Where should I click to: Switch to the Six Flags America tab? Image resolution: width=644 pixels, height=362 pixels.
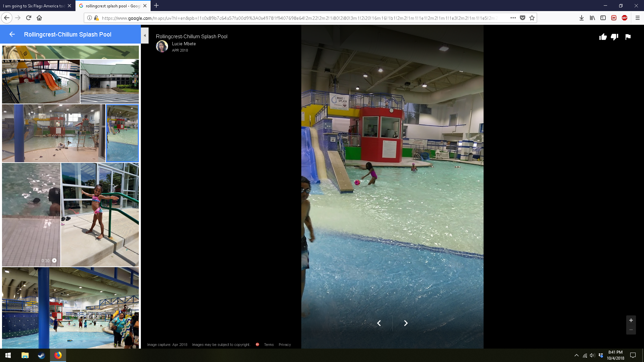click(x=34, y=6)
